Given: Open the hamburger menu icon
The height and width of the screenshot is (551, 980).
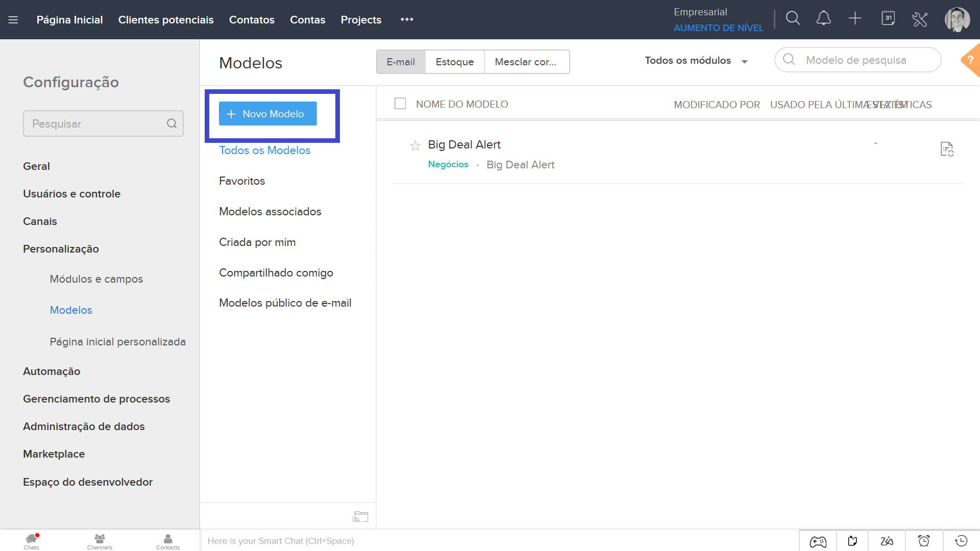Looking at the screenshot, I should (x=13, y=20).
